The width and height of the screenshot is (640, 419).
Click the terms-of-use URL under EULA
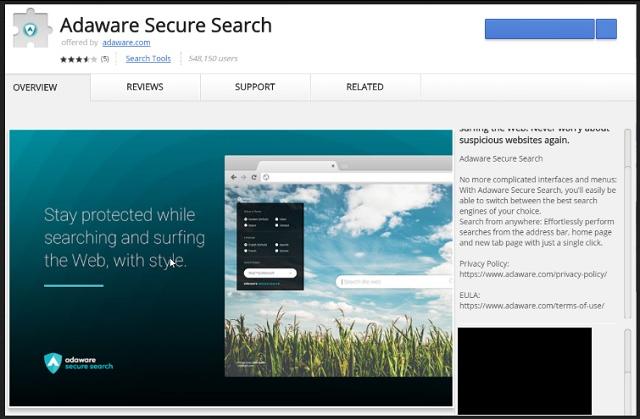[531, 306]
